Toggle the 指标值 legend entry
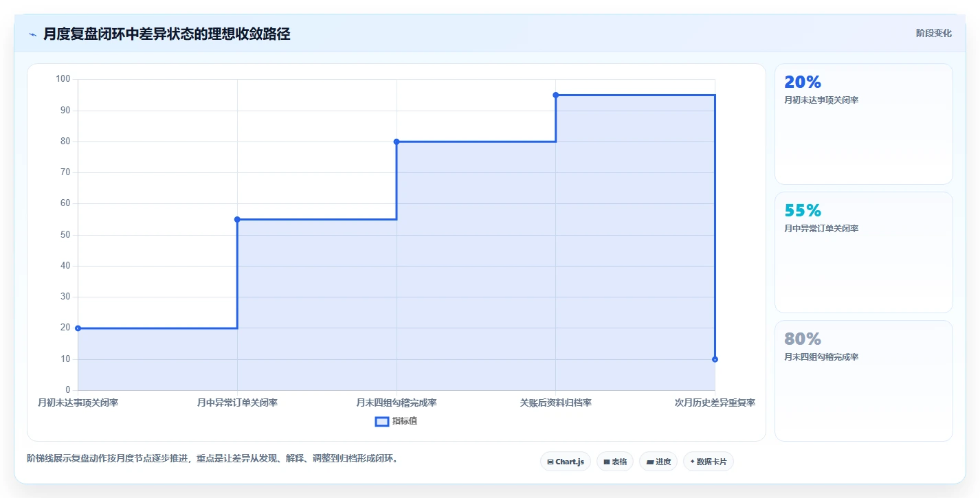This screenshot has width=980, height=498. point(396,421)
